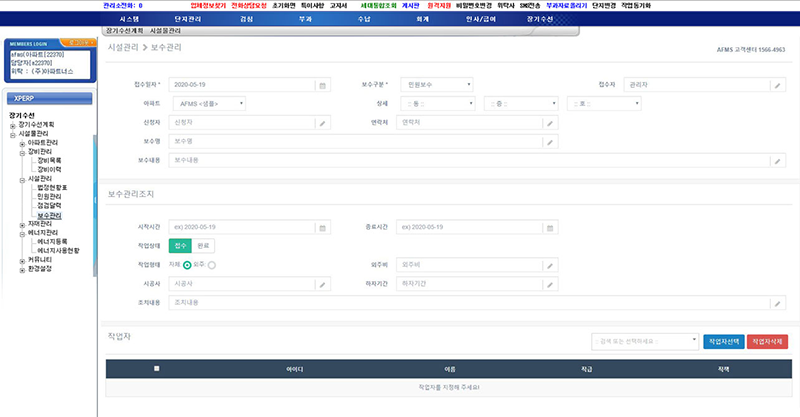
Task: Click pencil icon in 연락처 field
Action: pyautogui.click(x=550, y=123)
